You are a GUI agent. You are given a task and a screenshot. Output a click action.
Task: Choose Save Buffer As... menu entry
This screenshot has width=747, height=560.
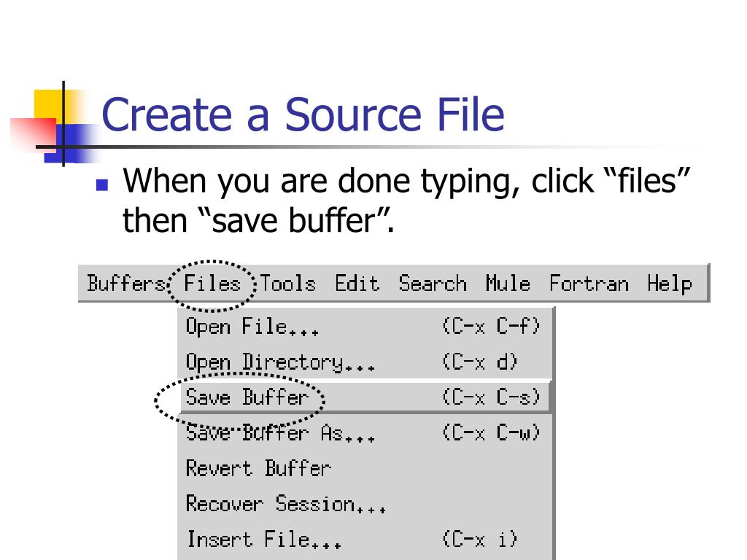coord(280,433)
